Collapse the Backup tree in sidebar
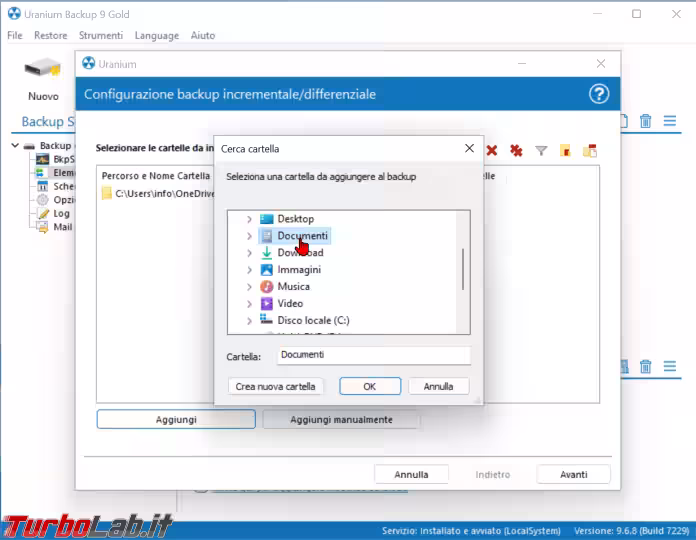 pyautogui.click(x=15, y=145)
